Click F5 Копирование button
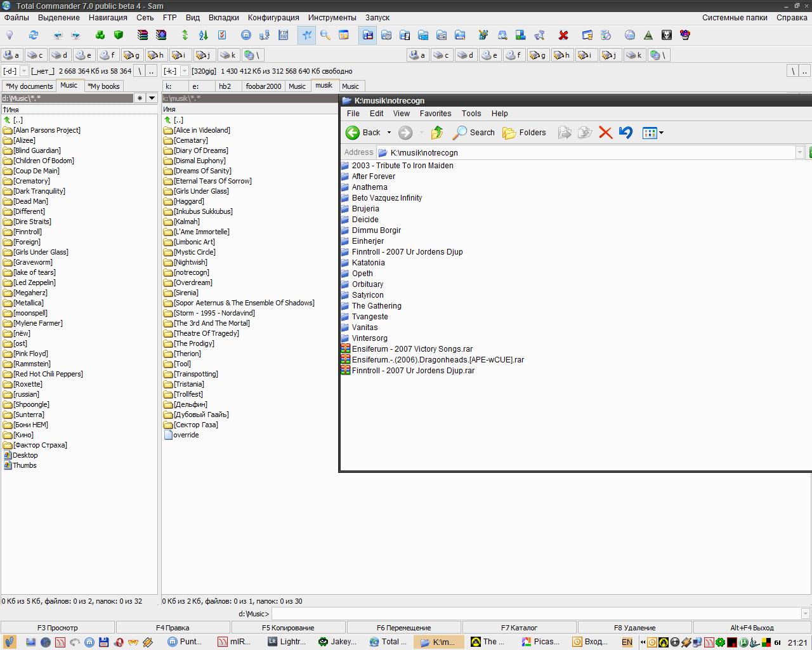The image size is (812, 650). [x=288, y=628]
